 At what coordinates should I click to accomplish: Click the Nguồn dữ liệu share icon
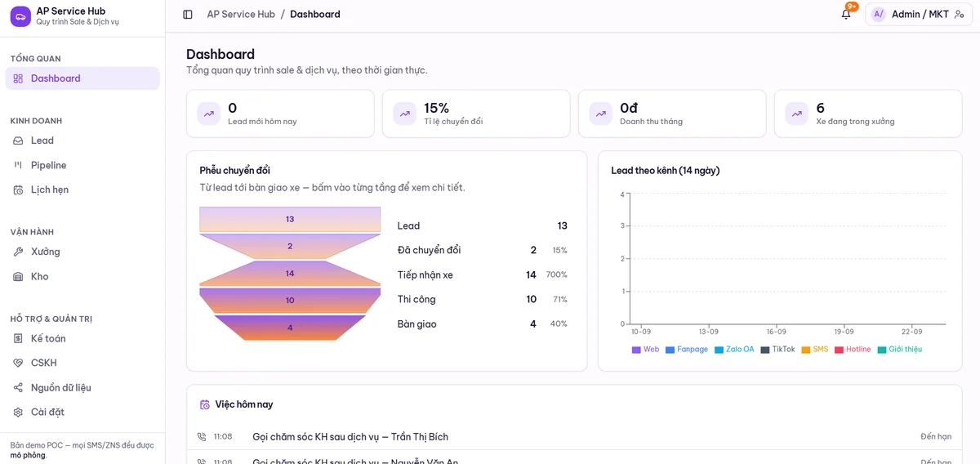click(18, 387)
